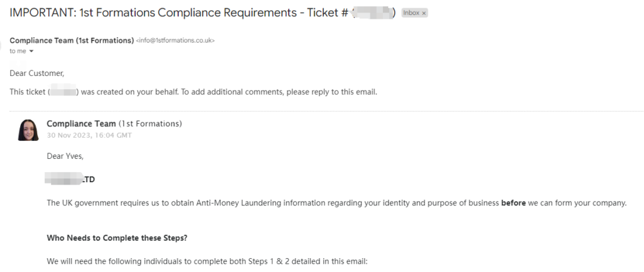This screenshot has height=272, width=644.
Task: Click the 'to me' recipient text
Action: pos(18,51)
